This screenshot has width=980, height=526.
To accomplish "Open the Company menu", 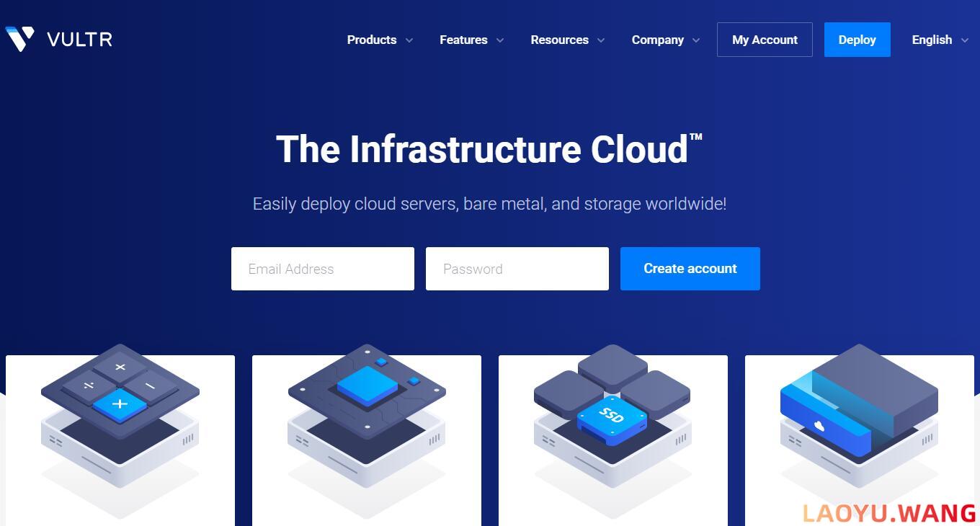I will click(x=658, y=40).
